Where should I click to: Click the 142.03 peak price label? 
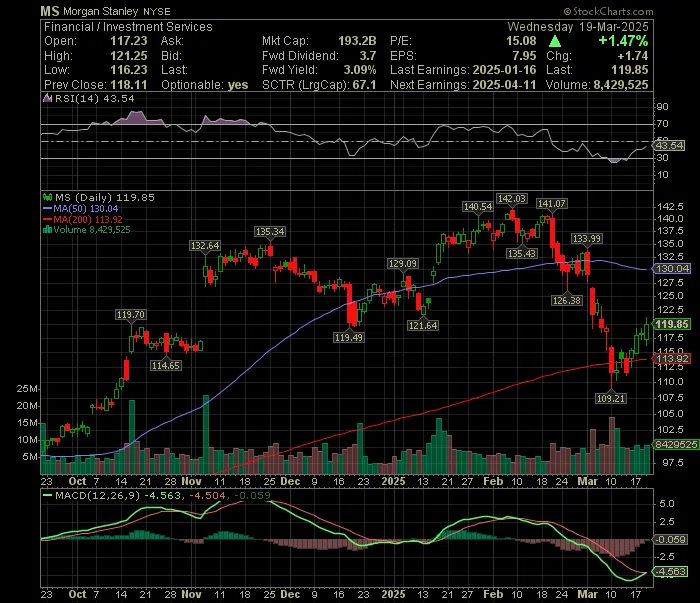coord(512,199)
